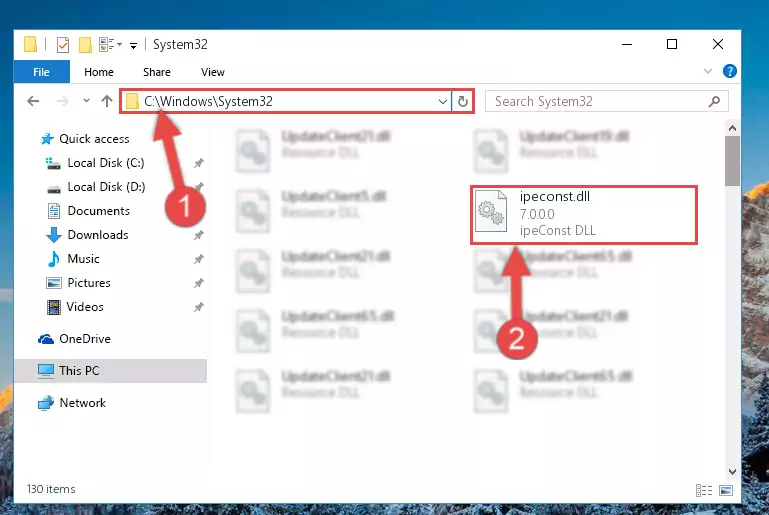This screenshot has height=515, width=769.
Task: Click the New Folder icon in quick access toolbar
Action: (85, 45)
